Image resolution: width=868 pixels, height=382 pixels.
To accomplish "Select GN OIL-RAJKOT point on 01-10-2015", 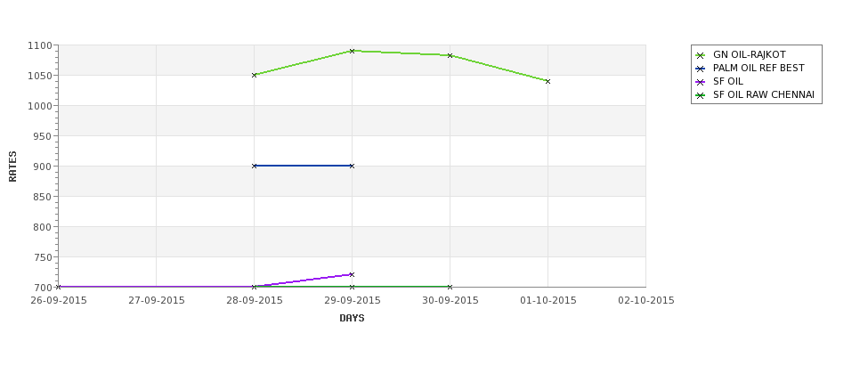I will (548, 81).
